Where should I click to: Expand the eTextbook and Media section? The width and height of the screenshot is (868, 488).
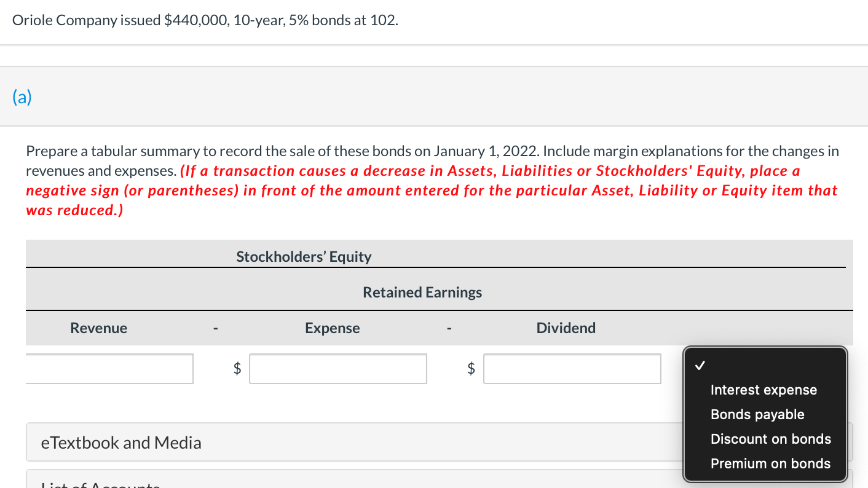click(120, 442)
